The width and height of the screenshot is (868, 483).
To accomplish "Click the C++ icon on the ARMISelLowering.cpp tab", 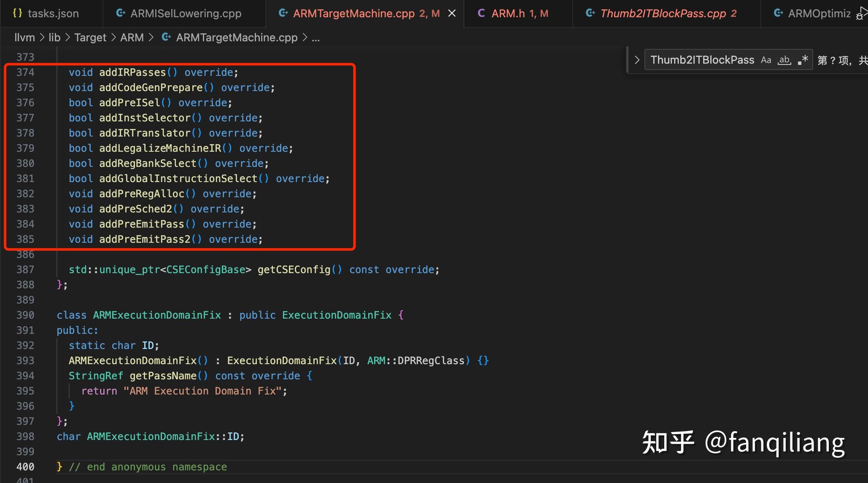I will pos(121,13).
